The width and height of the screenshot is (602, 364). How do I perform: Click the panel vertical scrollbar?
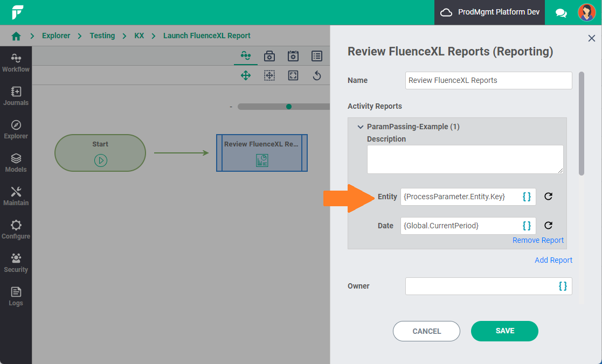pyautogui.click(x=582, y=123)
